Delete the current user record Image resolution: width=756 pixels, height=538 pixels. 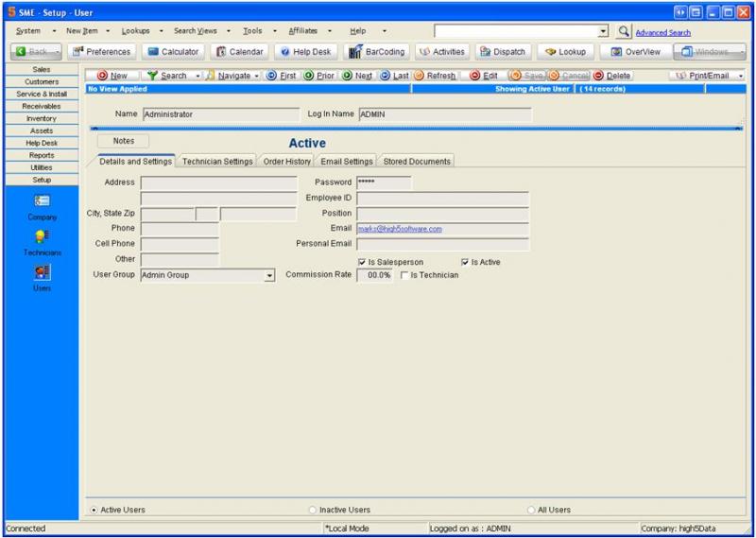pos(612,76)
